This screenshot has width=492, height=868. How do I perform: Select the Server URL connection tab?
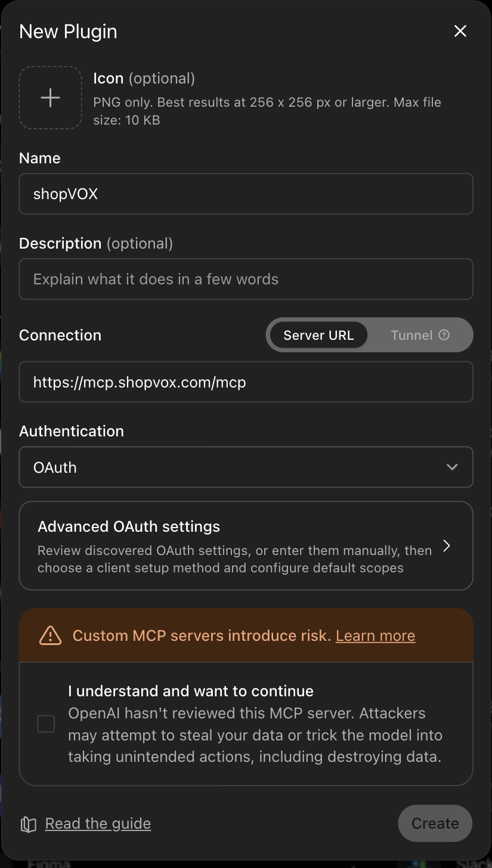[x=318, y=335]
